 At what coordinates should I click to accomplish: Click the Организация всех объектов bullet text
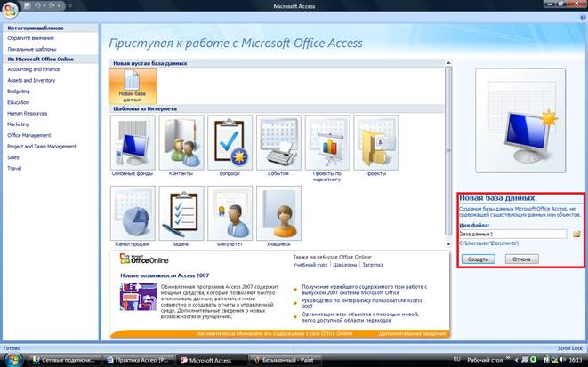coord(360,317)
